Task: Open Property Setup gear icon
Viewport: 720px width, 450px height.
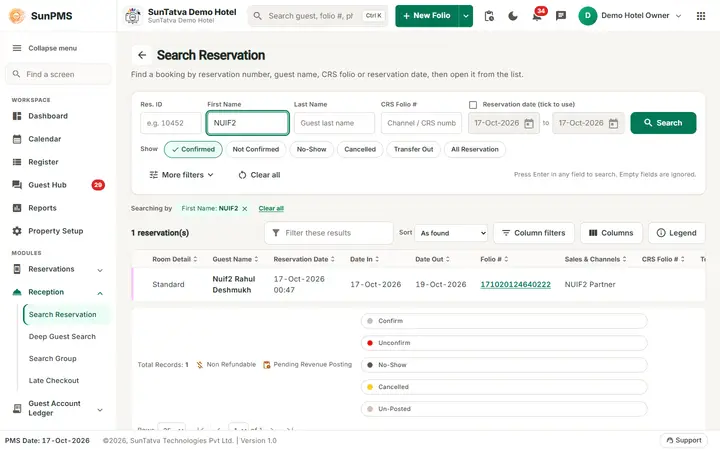Action: point(17,231)
